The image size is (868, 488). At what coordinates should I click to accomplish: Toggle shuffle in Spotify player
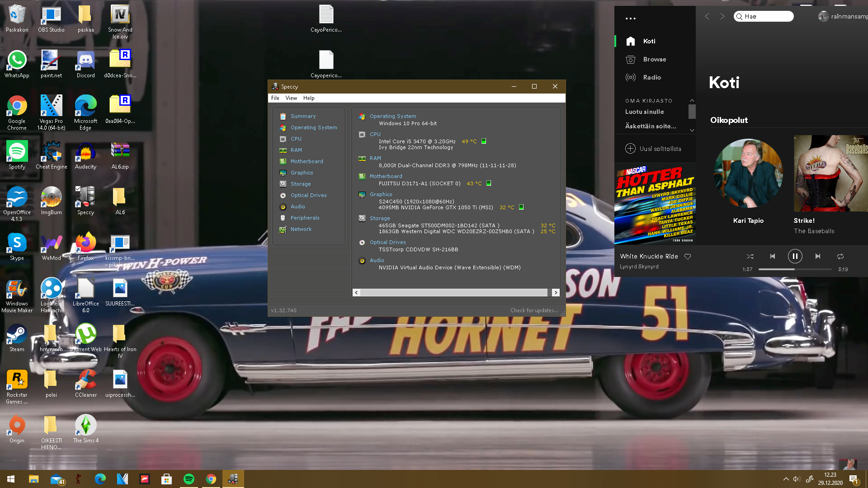[750, 256]
